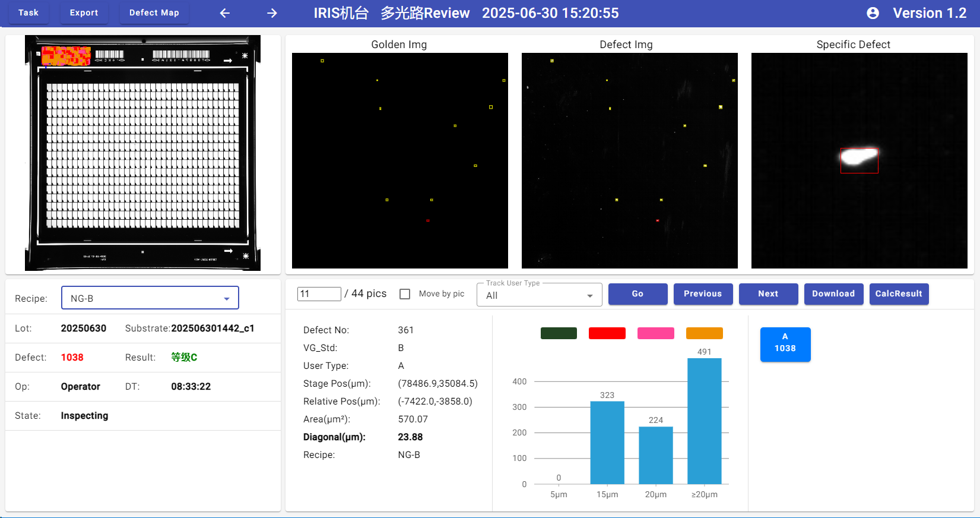The width and height of the screenshot is (980, 518).
Task: Click the ≥20µm bar showing 491
Action: (x=705, y=421)
